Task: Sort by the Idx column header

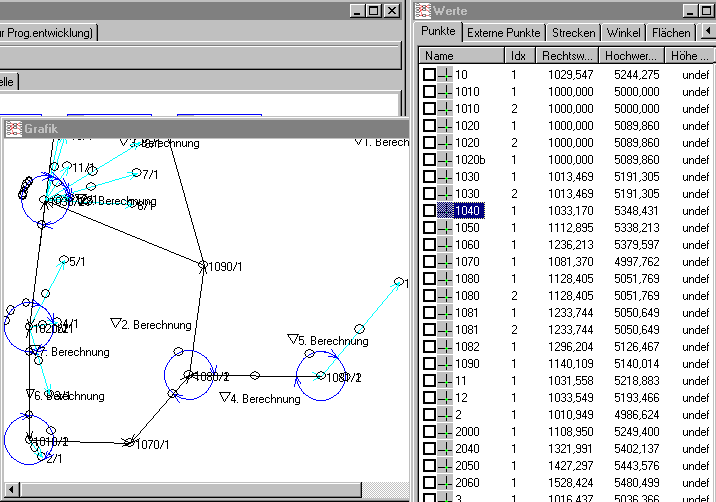Action: point(520,56)
